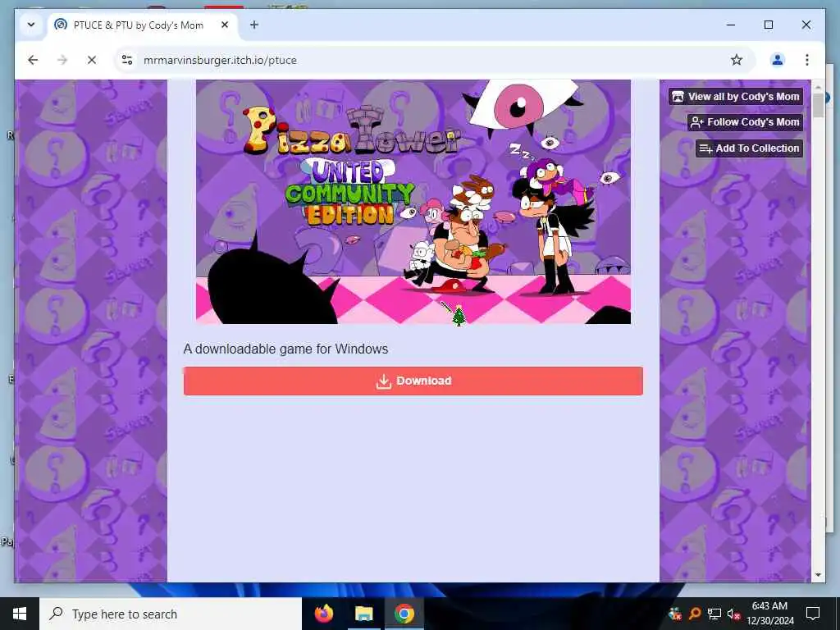Open a new browser tab
Image resolution: width=840 pixels, height=630 pixels.
click(x=254, y=25)
